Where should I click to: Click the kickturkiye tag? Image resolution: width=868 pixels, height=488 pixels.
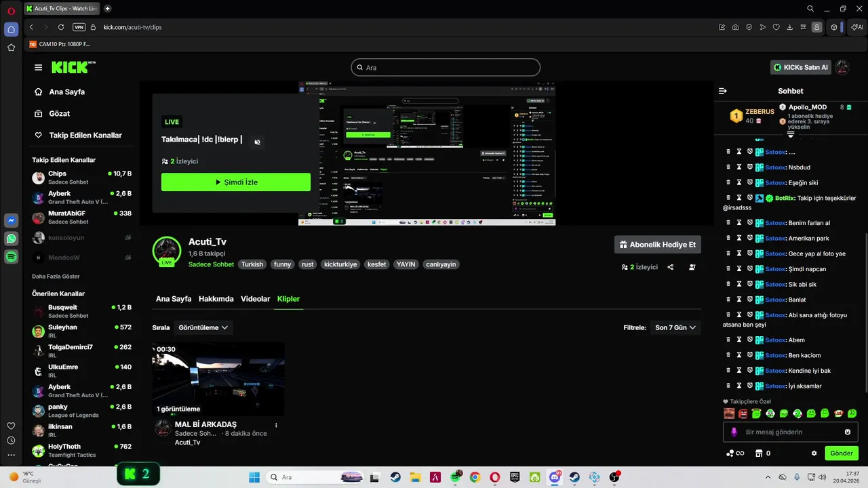click(x=340, y=264)
